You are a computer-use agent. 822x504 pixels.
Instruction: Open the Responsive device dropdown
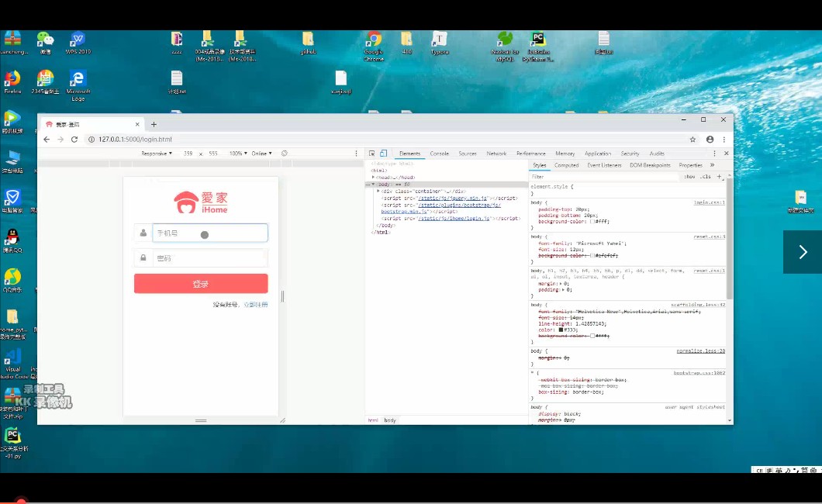tap(156, 154)
